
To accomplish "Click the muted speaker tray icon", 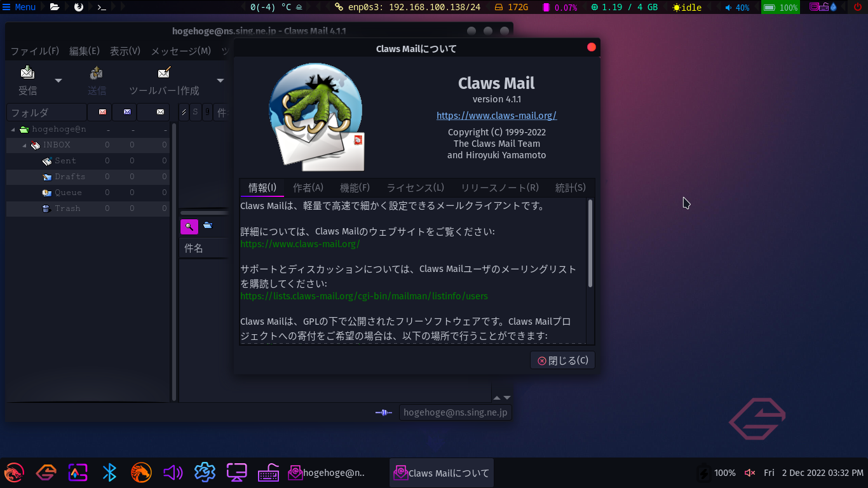I will (750, 473).
